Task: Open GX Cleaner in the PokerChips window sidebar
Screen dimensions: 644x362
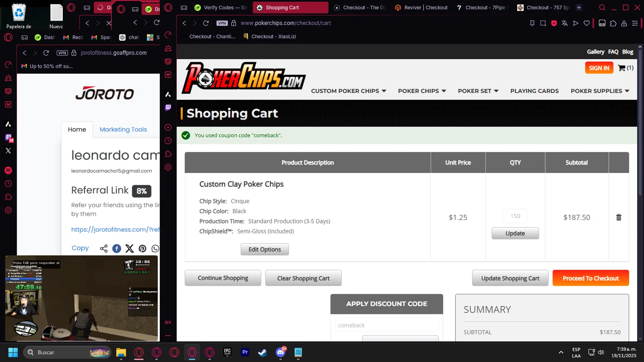Action: pos(168,48)
